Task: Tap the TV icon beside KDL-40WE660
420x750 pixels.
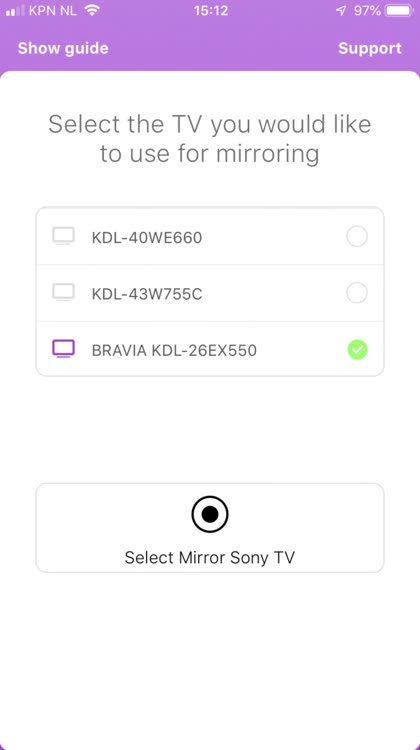Action: (x=64, y=236)
